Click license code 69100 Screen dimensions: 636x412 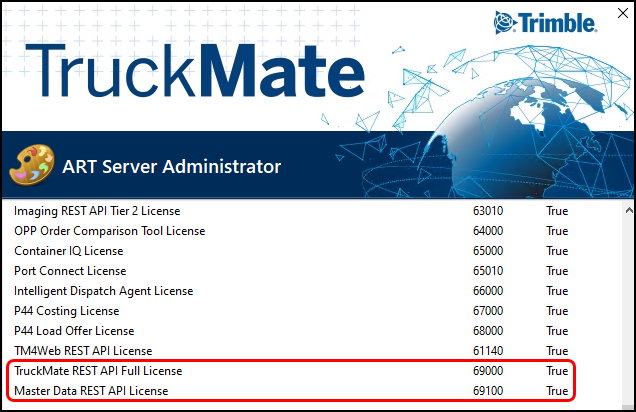[x=488, y=391]
